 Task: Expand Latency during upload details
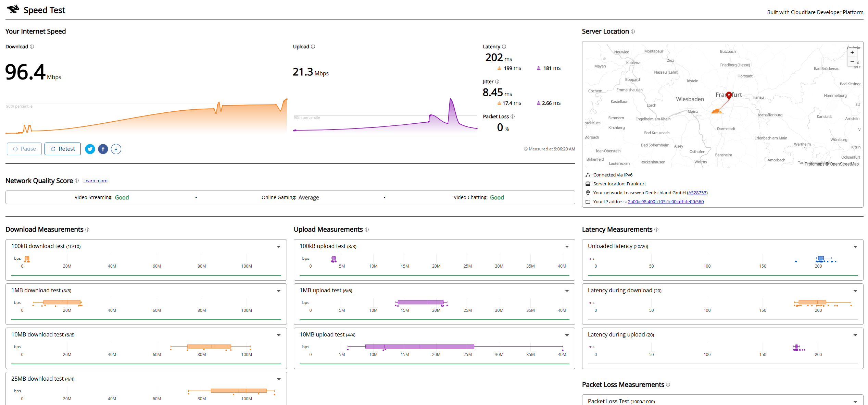click(855, 335)
